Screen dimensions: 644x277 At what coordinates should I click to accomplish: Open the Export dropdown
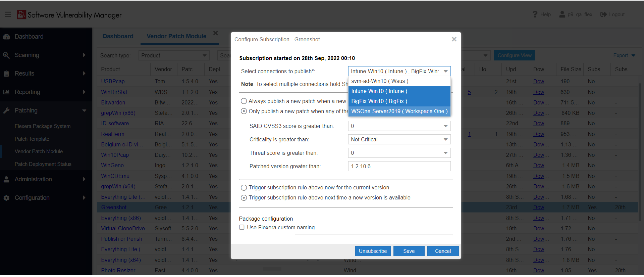coord(624,55)
